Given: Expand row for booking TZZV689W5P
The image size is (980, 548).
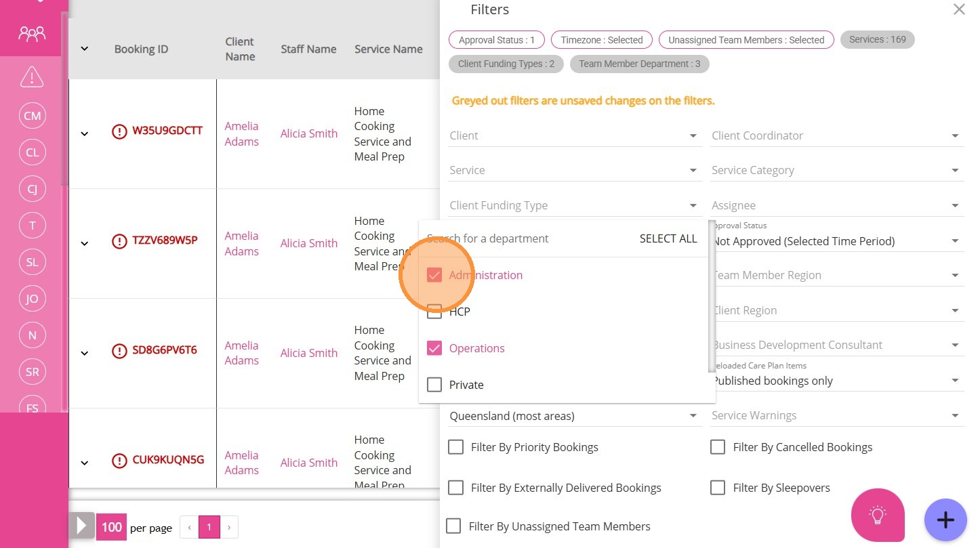Looking at the screenshot, I should click(x=85, y=243).
